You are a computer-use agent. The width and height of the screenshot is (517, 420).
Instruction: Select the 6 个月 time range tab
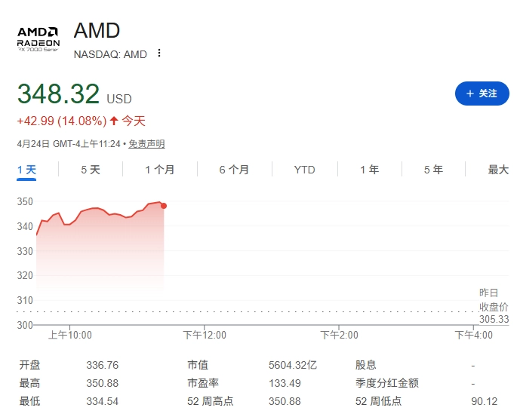pos(234,170)
